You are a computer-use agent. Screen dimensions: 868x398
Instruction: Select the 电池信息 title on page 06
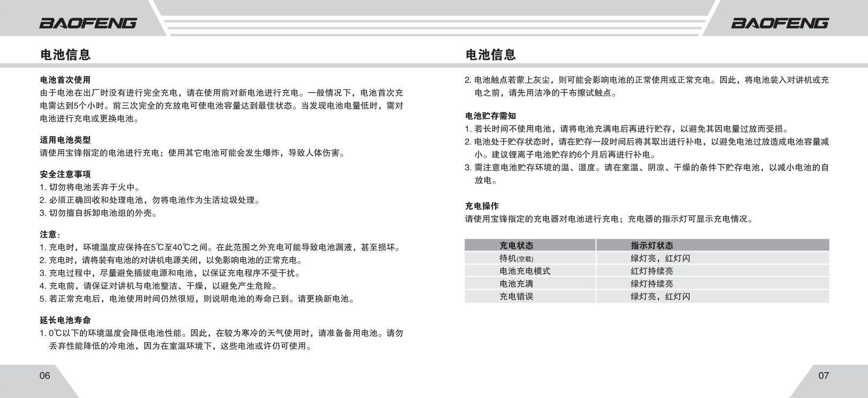65,54
